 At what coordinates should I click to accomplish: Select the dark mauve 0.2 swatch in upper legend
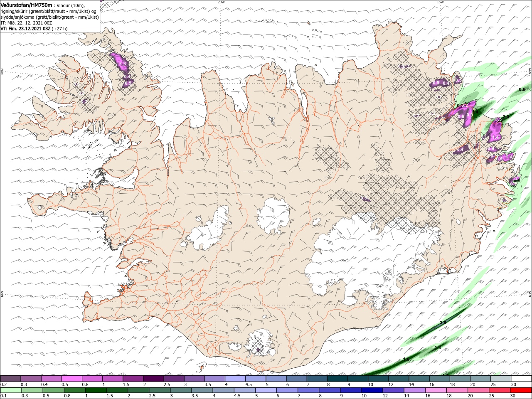[x=10, y=379]
